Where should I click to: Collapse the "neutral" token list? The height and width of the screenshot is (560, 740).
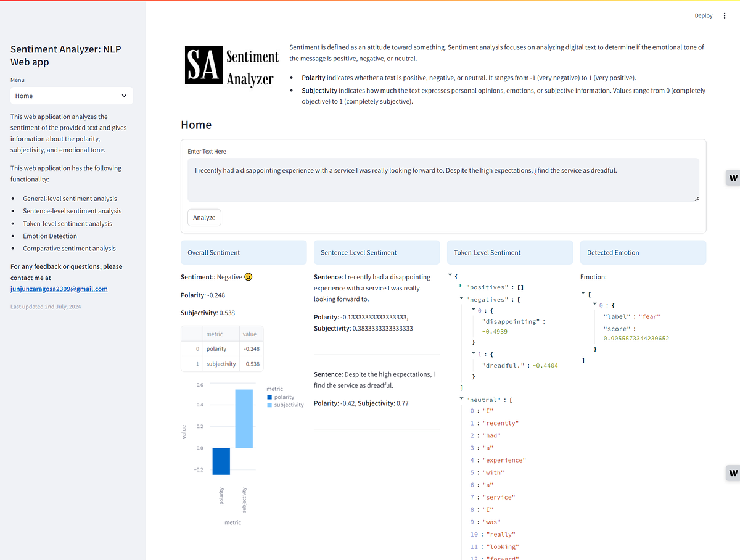click(461, 398)
